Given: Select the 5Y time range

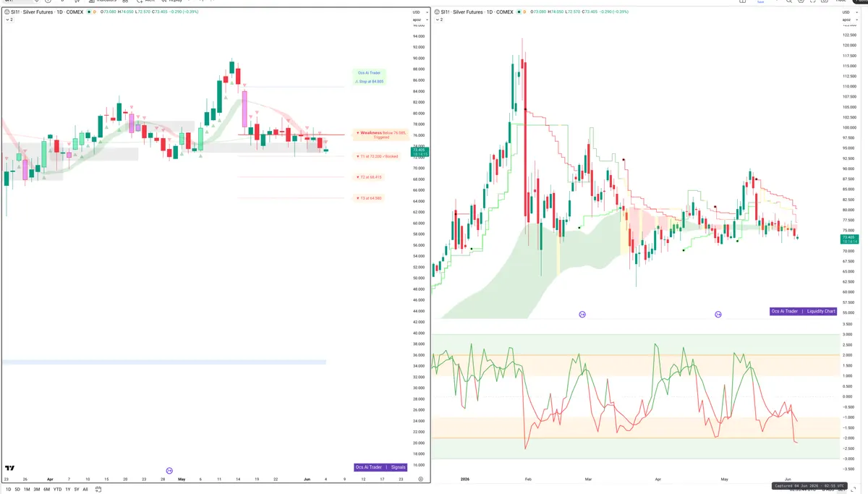Looking at the screenshot, I should pos(77,490).
